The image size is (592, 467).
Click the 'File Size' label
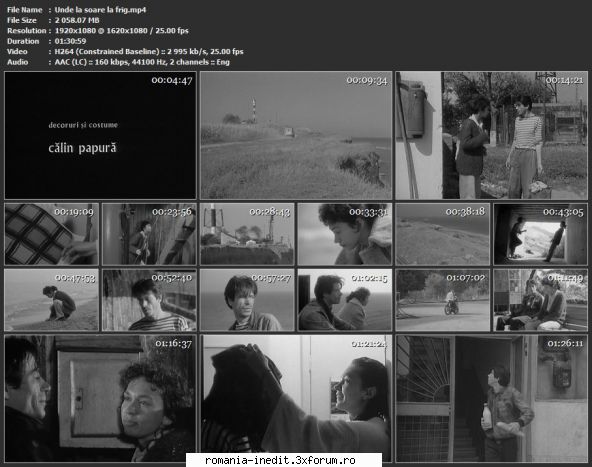tap(22, 20)
